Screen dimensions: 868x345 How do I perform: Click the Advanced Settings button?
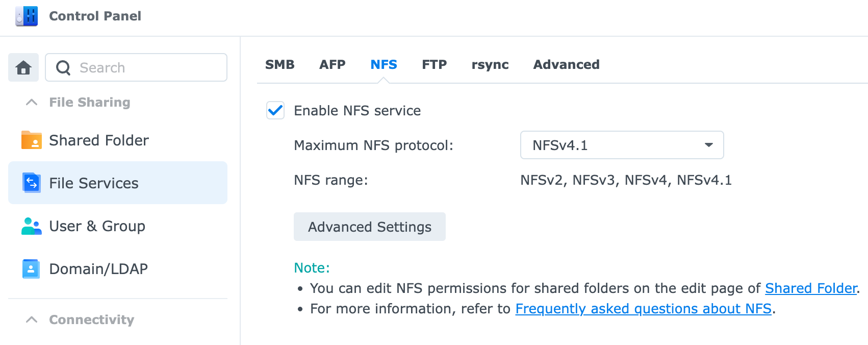(370, 227)
